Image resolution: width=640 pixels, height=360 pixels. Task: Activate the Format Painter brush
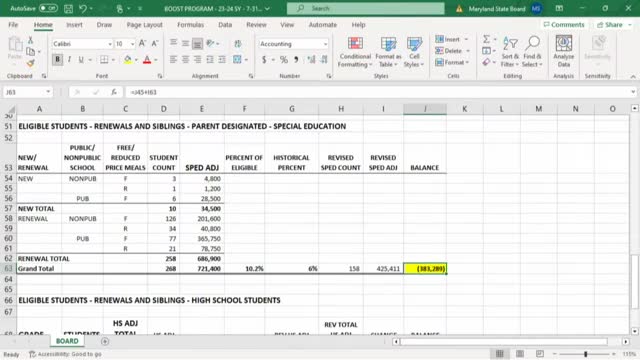point(30,63)
